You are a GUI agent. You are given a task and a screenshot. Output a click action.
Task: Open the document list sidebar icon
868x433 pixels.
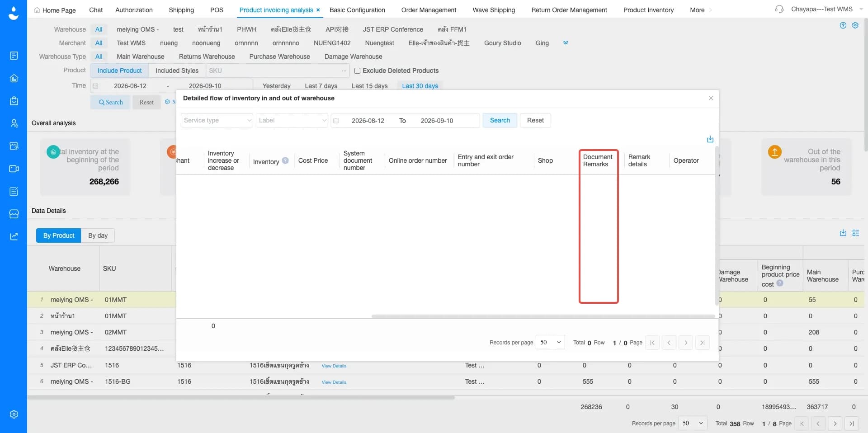point(14,56)
